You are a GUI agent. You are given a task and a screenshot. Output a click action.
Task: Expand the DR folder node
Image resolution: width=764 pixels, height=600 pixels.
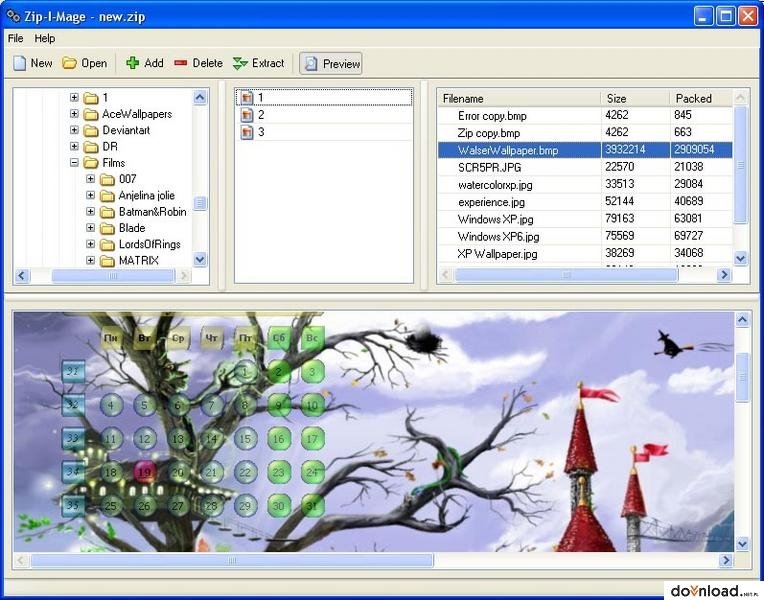click(74, 146)
